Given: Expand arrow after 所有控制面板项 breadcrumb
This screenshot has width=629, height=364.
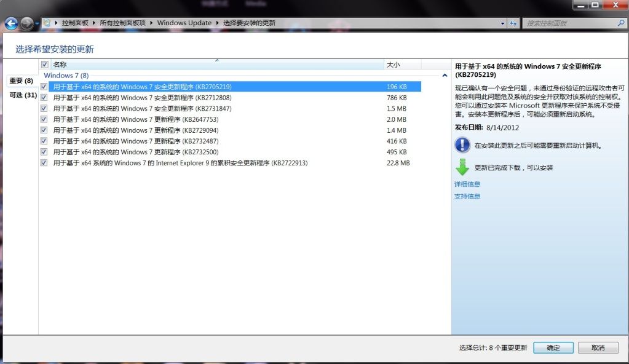Looking at the screenshot, I should click(x=151, y=23).
